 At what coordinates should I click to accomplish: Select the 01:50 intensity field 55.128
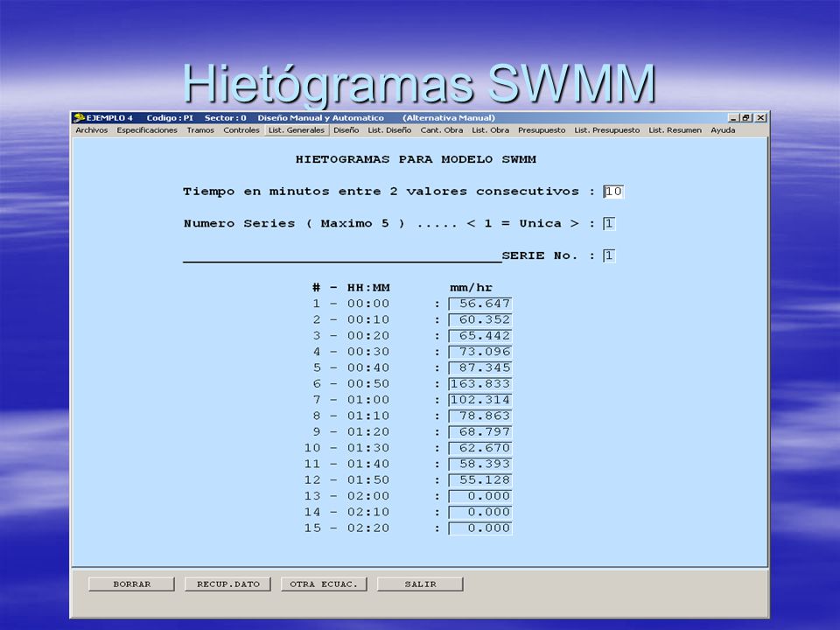[x=480, y=480]
